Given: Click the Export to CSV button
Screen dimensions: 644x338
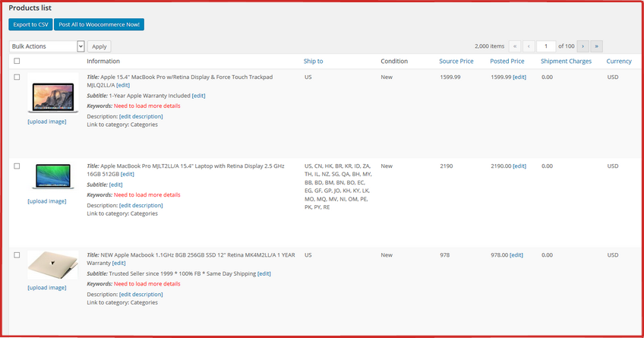Looking at the screenshot, I should point(30,24).
